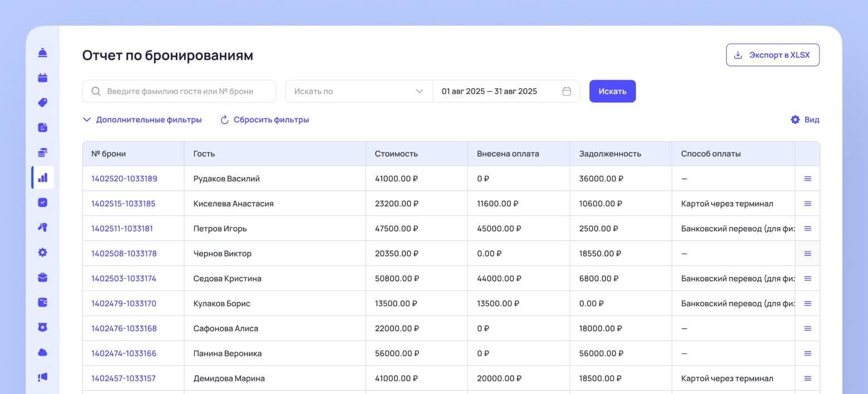Open booking 1402503-1033174
868x394 pixels.
[124, 278]
